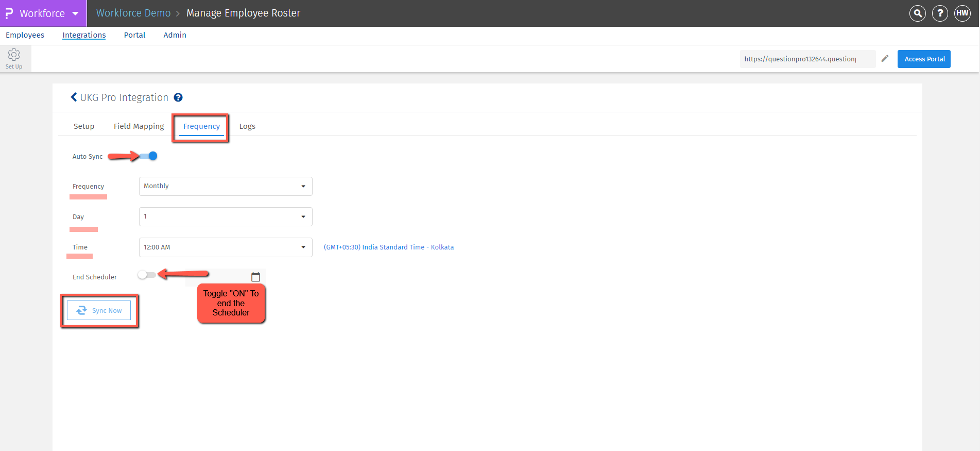The width and height of the screenshot is (980, 451).
Task: Click the End Scheduler label
Action: 95,277
